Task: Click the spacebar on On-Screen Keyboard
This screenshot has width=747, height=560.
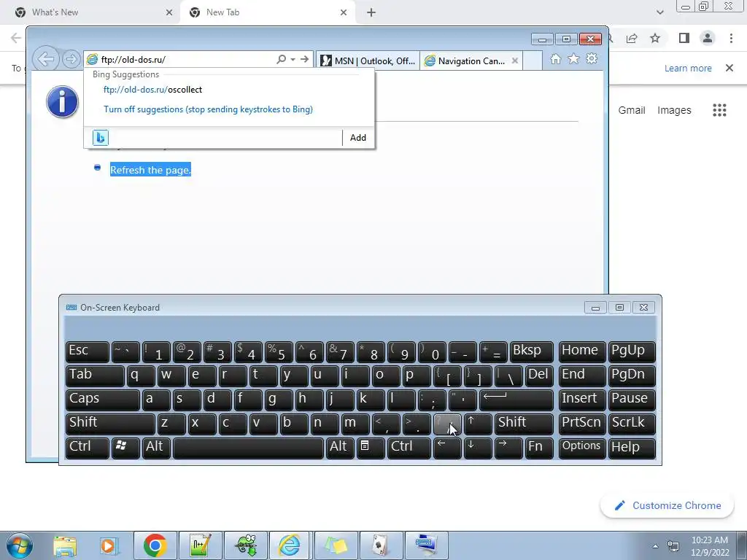Action: point(248,448)
